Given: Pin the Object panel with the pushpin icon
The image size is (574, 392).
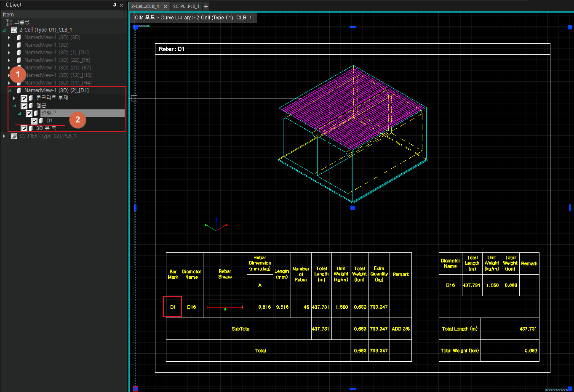Looking at the screenshot, I should tap(115, 5).
